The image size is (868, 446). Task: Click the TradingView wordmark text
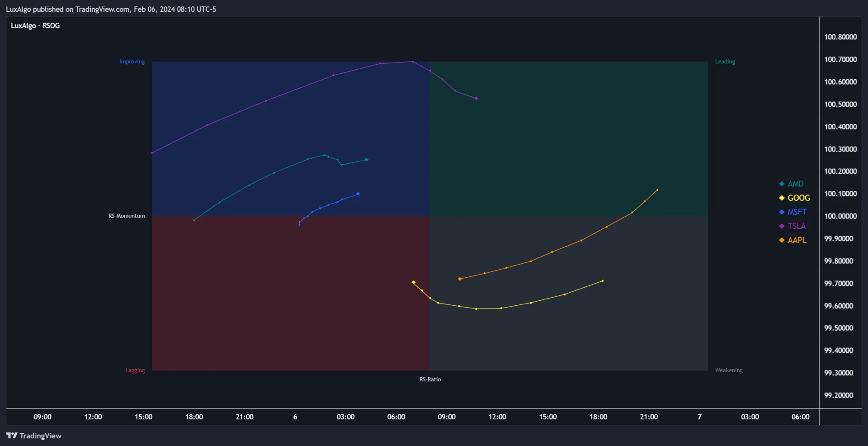[x=40, y=436]
